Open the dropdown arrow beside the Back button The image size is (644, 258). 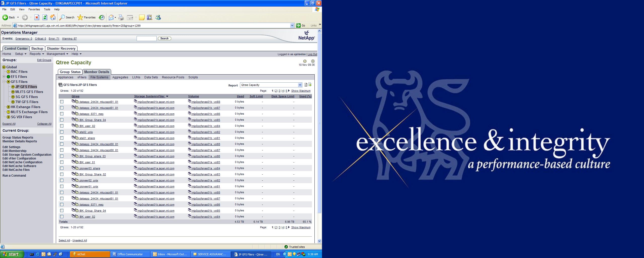point(18,17)
